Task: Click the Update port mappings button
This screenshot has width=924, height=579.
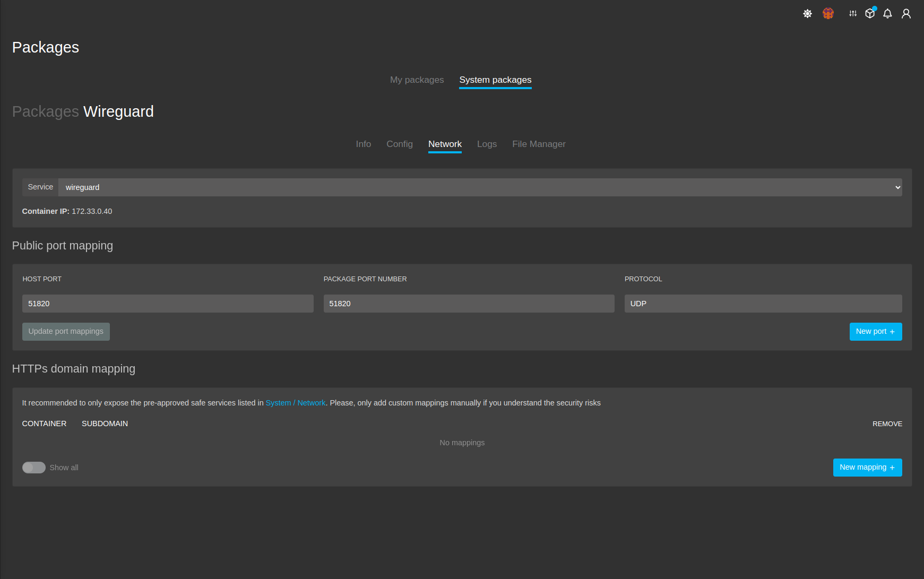Action: pos(66,331)
